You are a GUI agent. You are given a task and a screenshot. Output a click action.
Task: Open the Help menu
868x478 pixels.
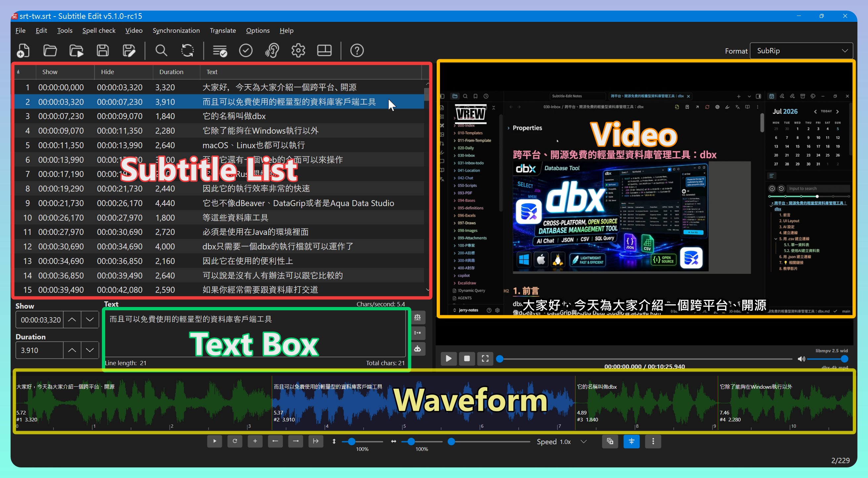tap(286, 31)
